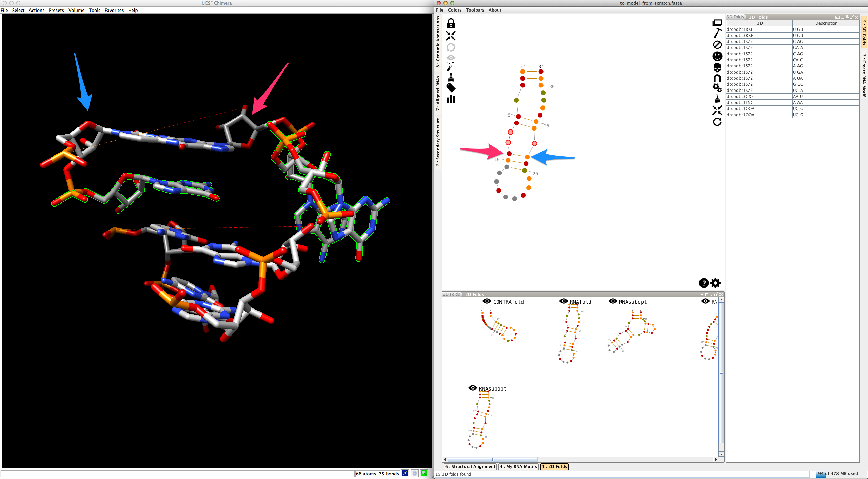Screen dimensions: 868x479
Task: Toggle eye for first-row RNAsubopt fold
Action: pos(613,301)
